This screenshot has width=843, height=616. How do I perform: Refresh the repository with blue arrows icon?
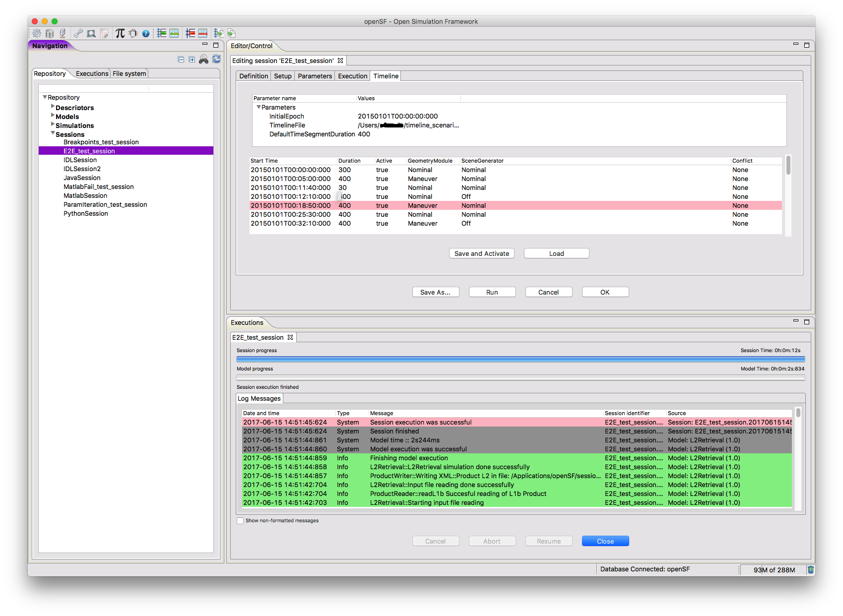[216, 59]
